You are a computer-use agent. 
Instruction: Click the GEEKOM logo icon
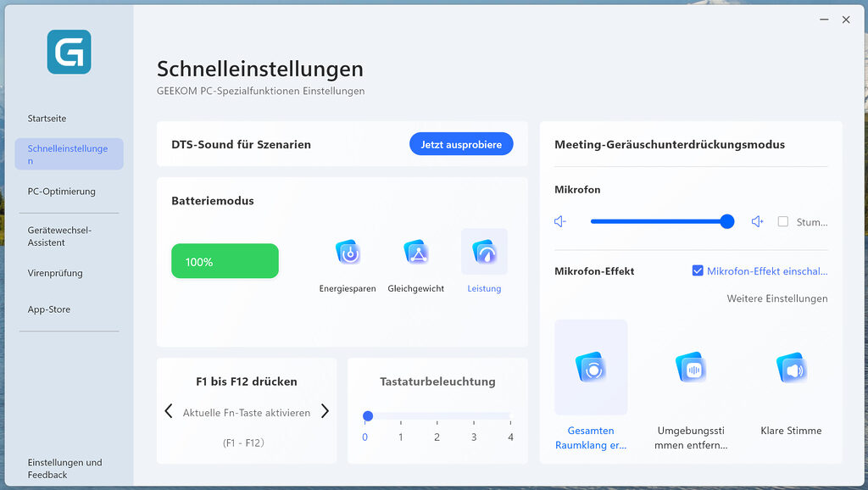point(68,52)
